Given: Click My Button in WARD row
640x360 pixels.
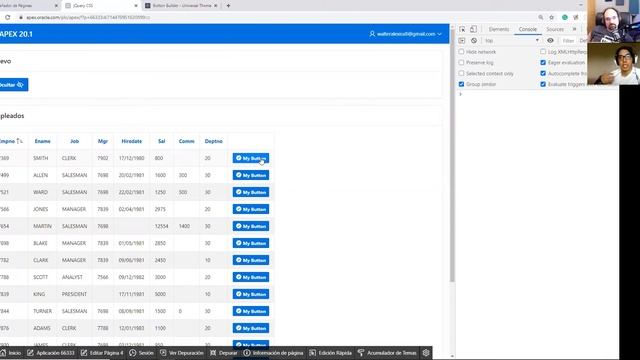Looking at the screenshot, I should click(x=251, y=192).
